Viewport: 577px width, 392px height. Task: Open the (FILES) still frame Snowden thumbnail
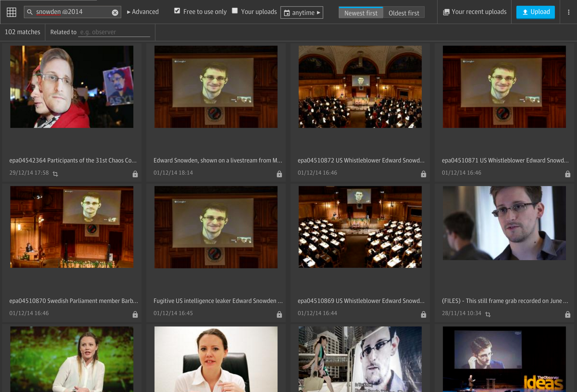point(504,223)
